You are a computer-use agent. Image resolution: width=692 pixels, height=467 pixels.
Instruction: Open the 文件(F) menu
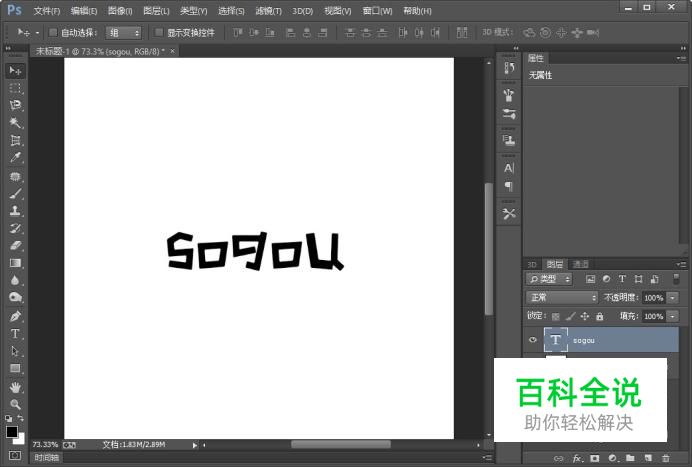point(47,11)
